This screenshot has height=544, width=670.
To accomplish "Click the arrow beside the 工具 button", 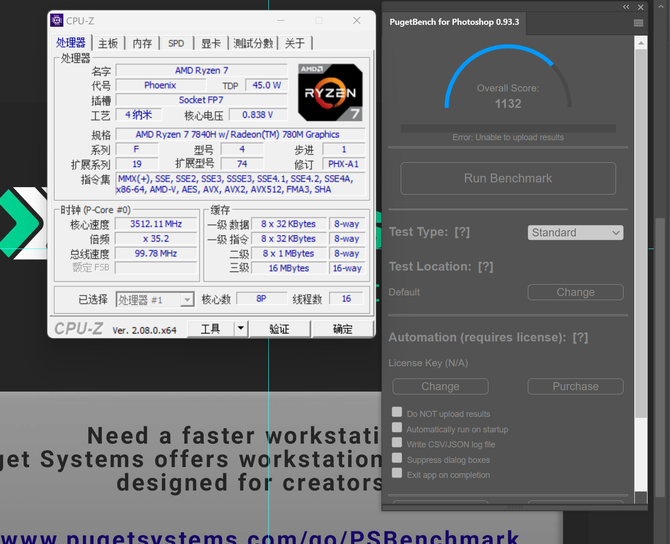I will tap(240, 328).
